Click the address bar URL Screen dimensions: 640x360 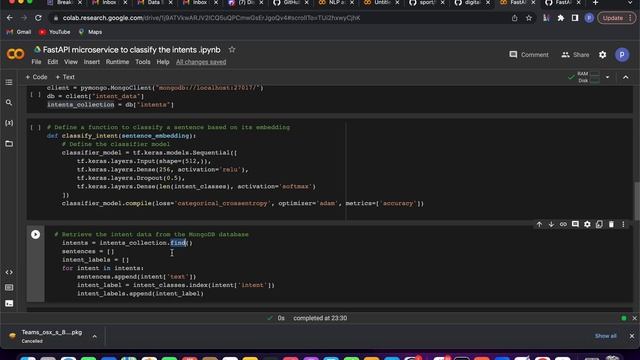click(x=211, y=18)
